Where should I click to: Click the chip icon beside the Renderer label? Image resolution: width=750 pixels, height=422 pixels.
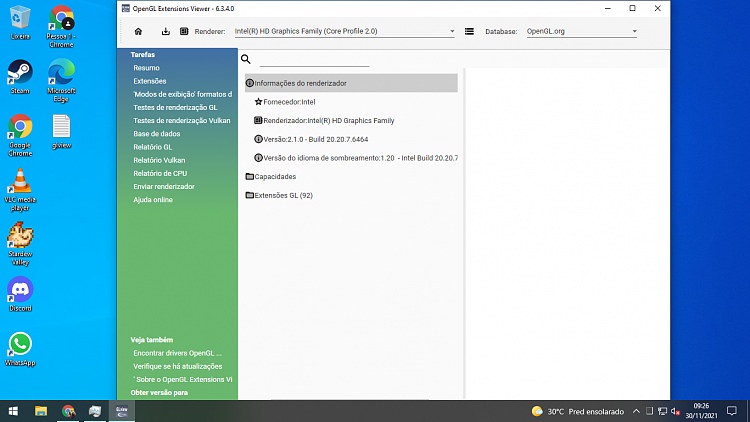tap(184, 32)
